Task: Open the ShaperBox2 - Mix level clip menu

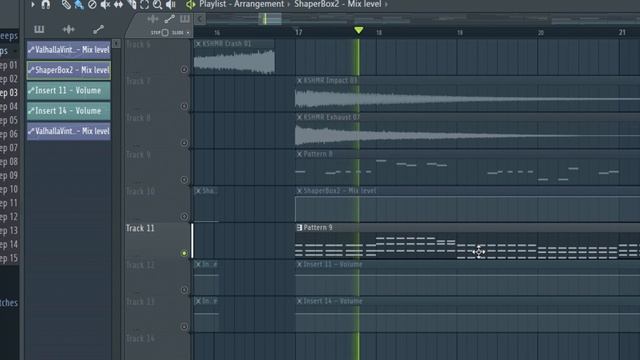Action: (x=299, y=191)
